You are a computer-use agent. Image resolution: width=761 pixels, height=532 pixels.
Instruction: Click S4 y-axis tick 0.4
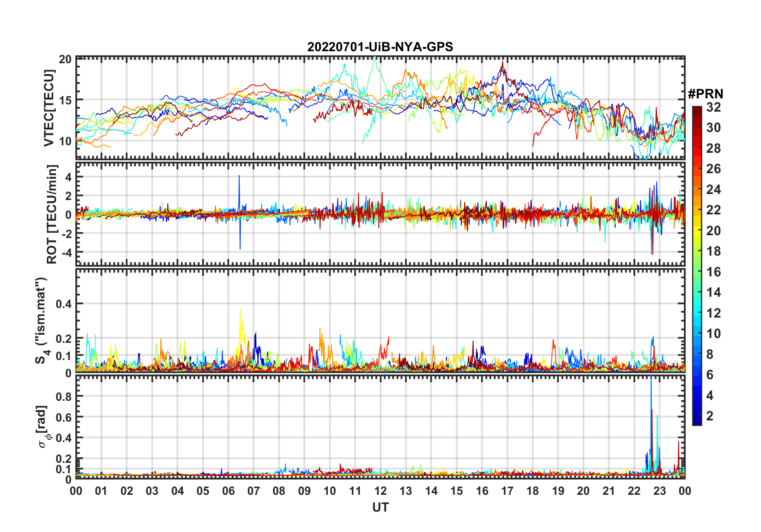tap(64, 304)
